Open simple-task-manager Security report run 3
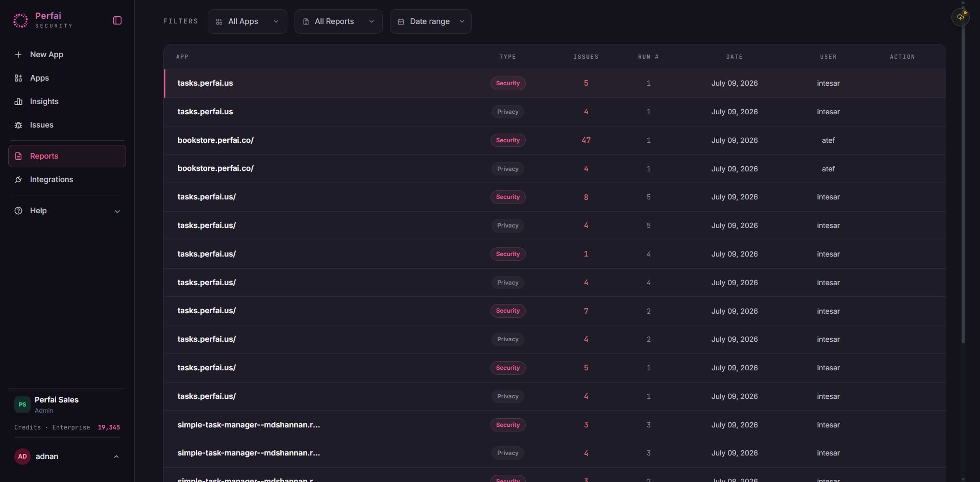This screenshot has width=980, height=482. click(x=555, y=425)
